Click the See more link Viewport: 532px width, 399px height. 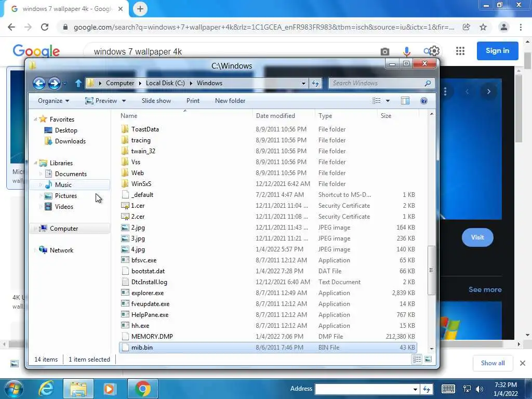tap(485, 289)
